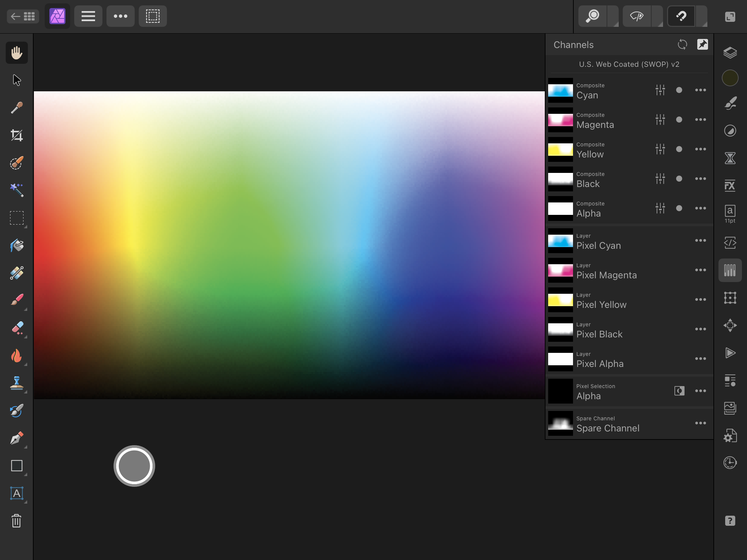Select the Rectangular Marquee tool
The height and width of the screenshot is (560, 747).
[16, 218]
